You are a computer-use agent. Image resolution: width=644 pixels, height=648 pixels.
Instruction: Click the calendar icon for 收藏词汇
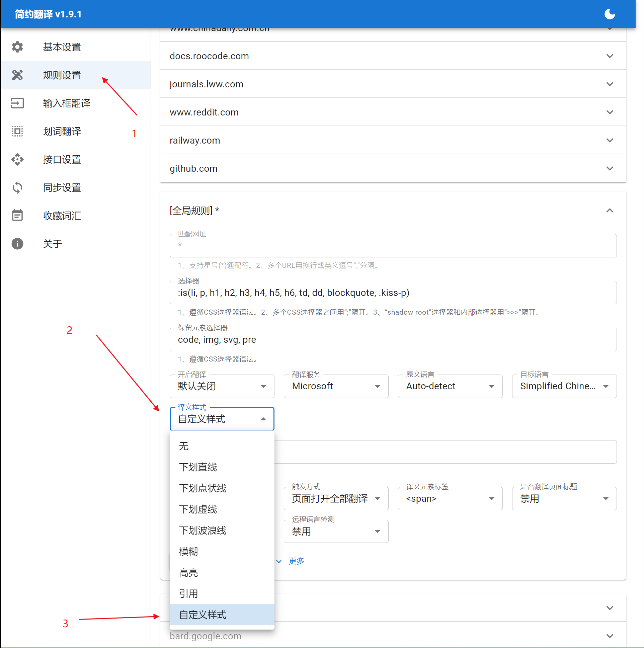(x=17, y=216)
